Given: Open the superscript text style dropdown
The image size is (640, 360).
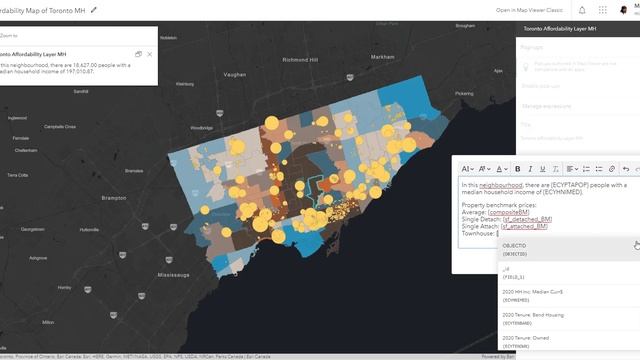Looking at the screenshot, I should click(x=484, y=169).
